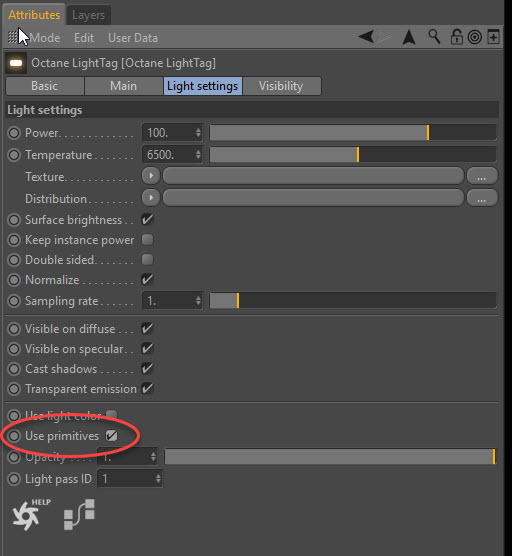
Task: Click the Octane Help icon
Action: coord(31,515)
